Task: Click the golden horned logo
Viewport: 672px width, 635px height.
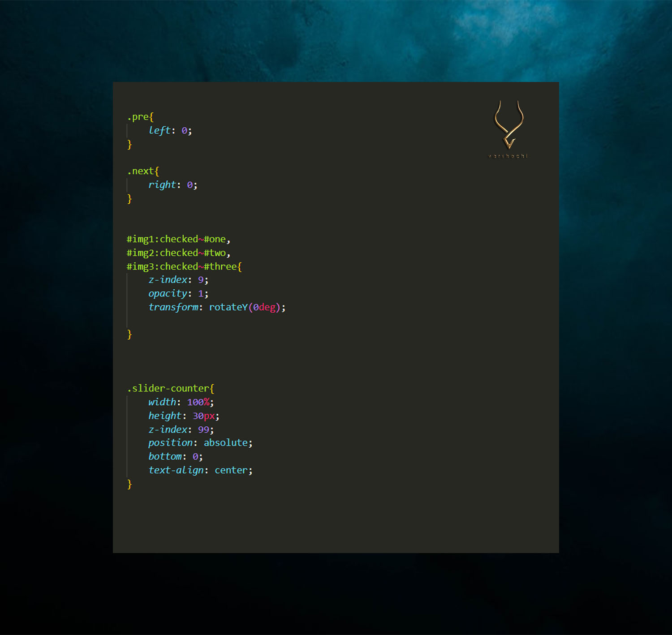Action: [x=508, y=124]
